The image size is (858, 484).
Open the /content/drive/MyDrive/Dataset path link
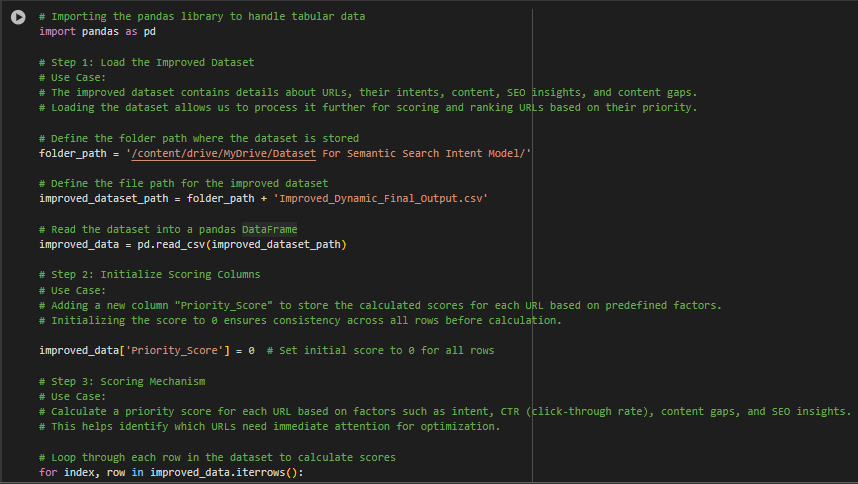(223, 154)
